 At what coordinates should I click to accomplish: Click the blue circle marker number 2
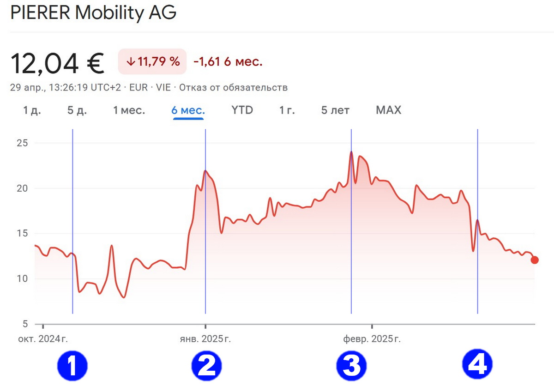click(206, 366)
